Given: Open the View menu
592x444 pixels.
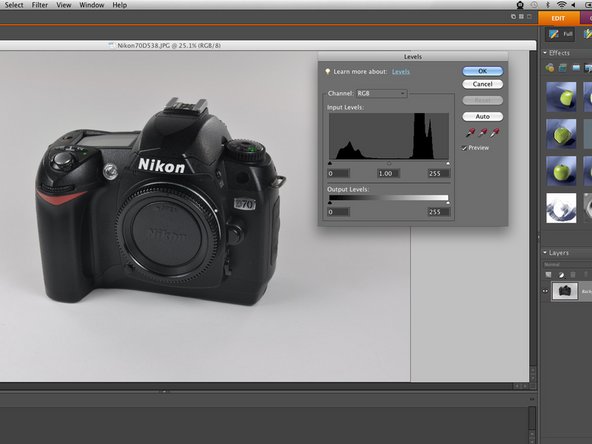Looking at the screenshot, I should (x=63, y=5).
